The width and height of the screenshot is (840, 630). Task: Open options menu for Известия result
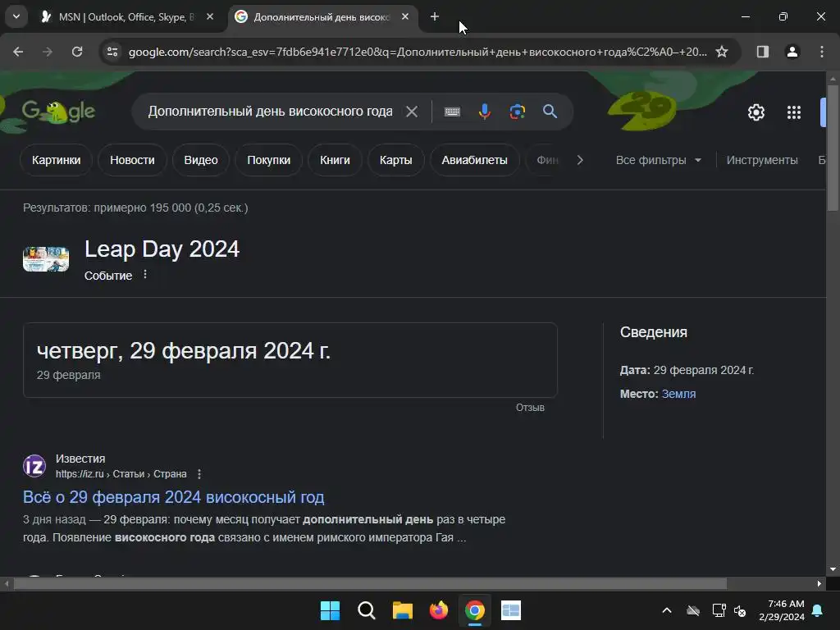point(199,474)
